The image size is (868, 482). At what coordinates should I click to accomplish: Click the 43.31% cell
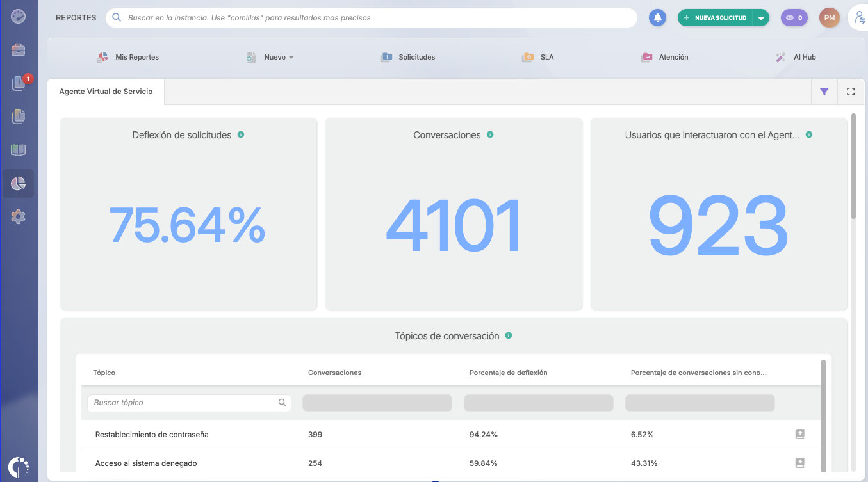[644, 463]
